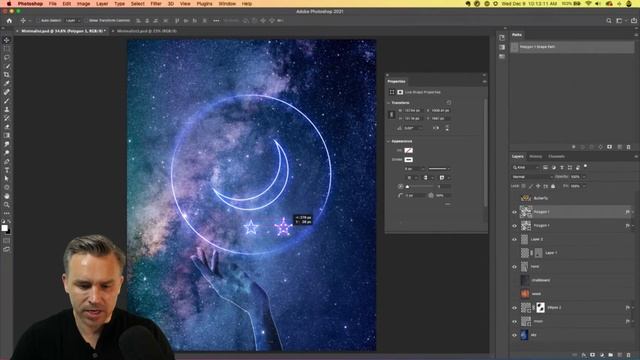Screen dimensions: 640x360
Task: Toggle the Auto-Select checkbox
Action: [39, 20]
